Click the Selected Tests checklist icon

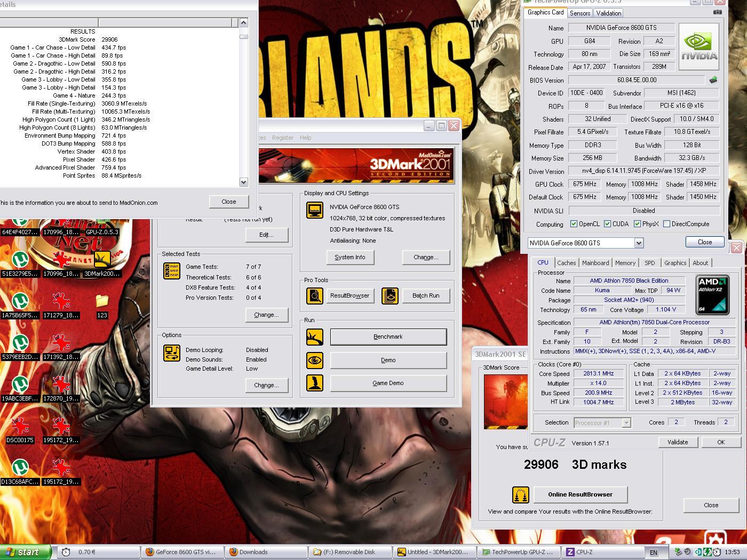coord(172,271)
